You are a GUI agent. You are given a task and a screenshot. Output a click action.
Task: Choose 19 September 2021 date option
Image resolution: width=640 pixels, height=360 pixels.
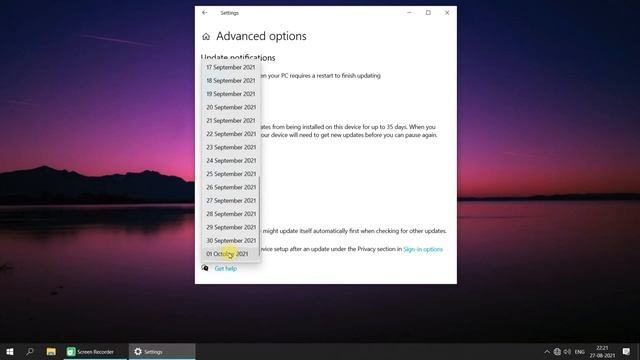click(231, 94)
